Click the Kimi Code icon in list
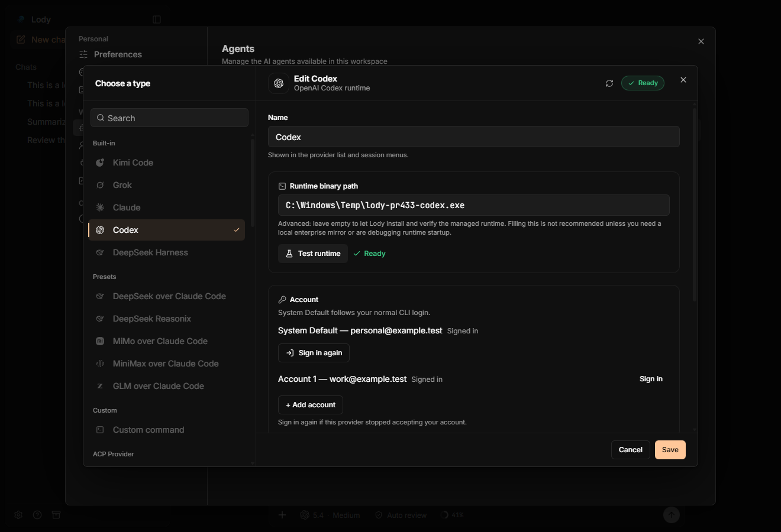The width and height of the screenshot is (781, 532). point(100,163)
